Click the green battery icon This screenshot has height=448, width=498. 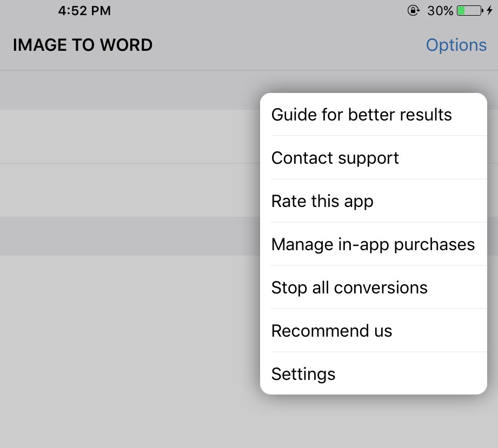point(469,11)
